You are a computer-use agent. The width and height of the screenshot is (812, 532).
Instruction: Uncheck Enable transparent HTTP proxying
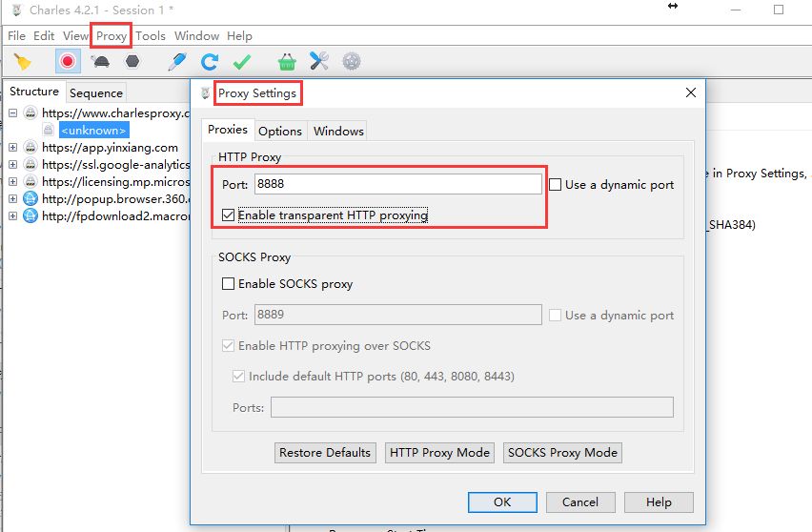pos(228,215)
